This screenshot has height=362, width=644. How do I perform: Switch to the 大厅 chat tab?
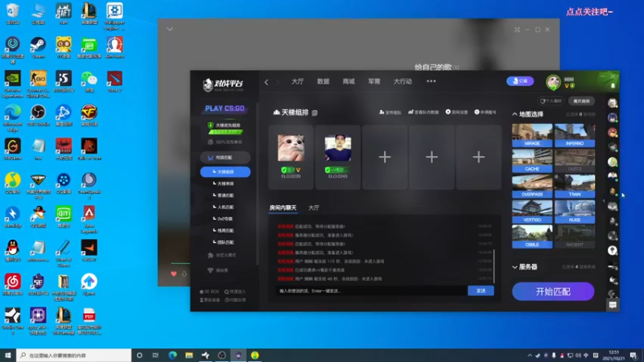click(x=313, y=208)
